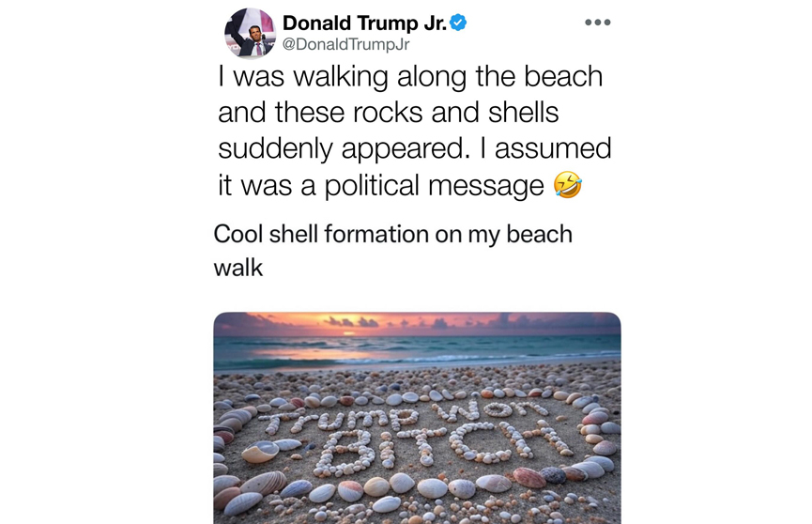Click the rolling-laughing emoji in the tweet
812x524 pixels.
[568, 185]
